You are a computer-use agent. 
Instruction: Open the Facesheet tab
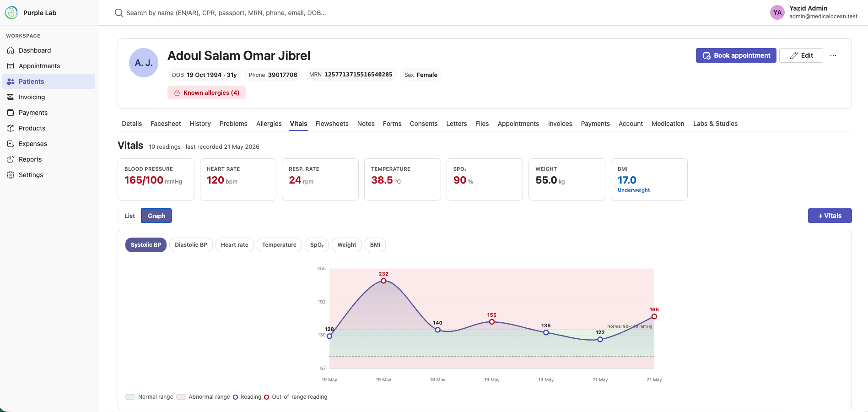(166, 124)
